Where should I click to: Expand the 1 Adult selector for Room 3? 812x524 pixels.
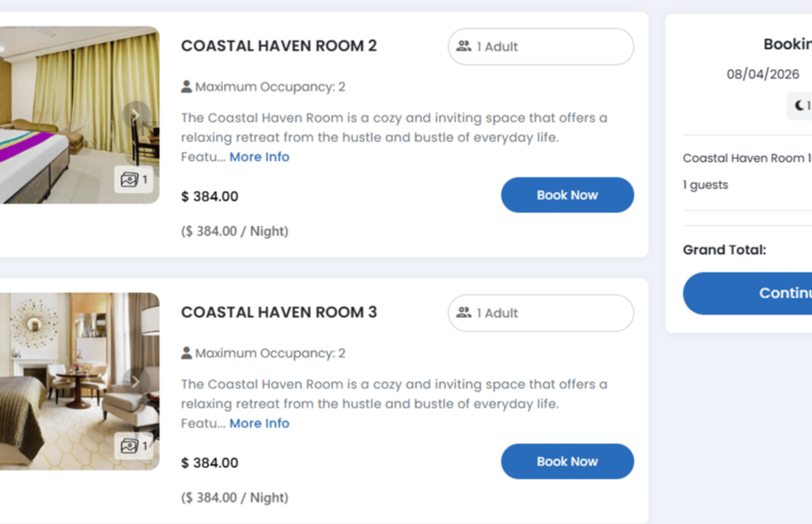540,313
